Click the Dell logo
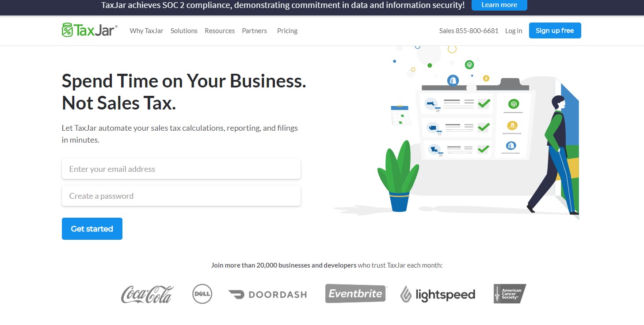The image size is (644, 325). [202, 294]
